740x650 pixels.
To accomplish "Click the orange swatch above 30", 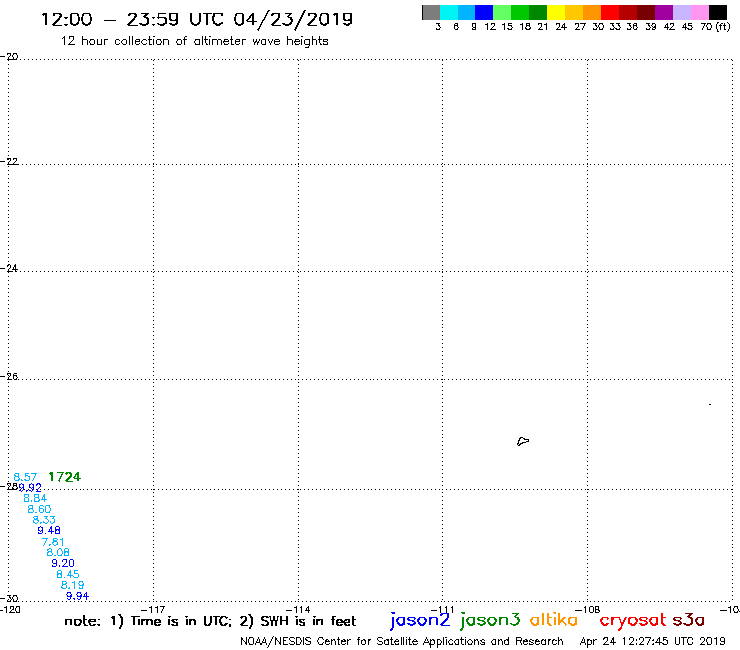I will pos(592,12).
